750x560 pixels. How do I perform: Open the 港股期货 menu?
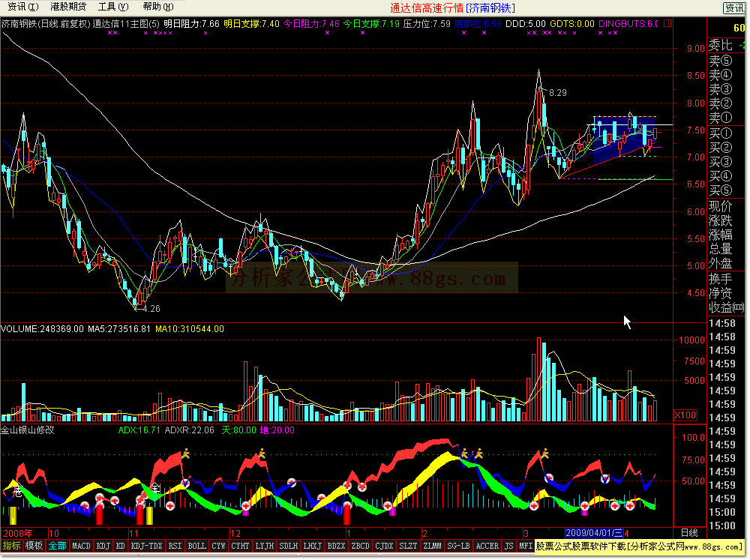point(68,7)
